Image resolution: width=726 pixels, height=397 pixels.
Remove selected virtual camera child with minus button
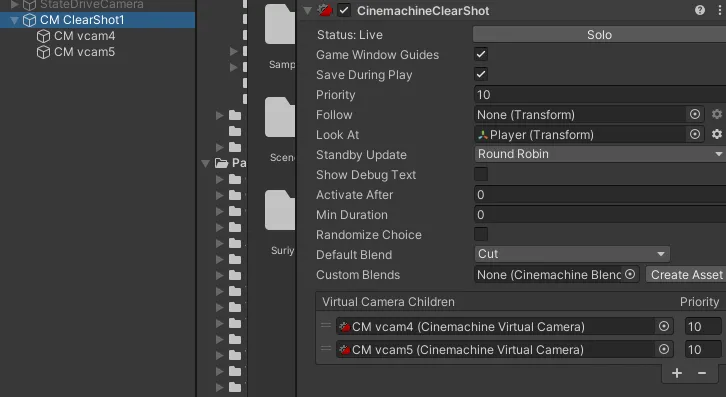(x=702, y=373)
